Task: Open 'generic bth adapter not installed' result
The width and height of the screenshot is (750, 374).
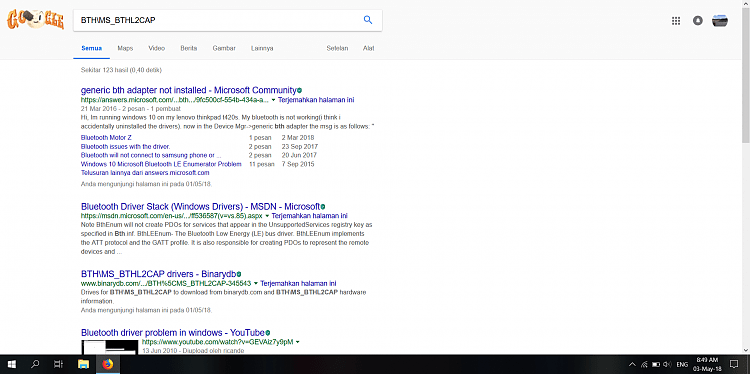Action: (x=188, y=90)
